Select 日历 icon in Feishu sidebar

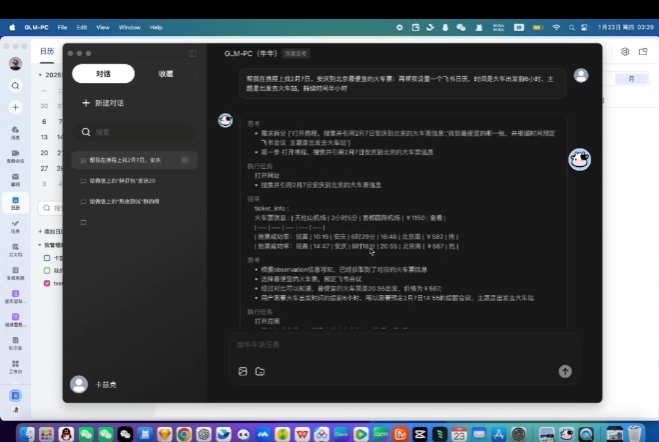click(16, 203)
